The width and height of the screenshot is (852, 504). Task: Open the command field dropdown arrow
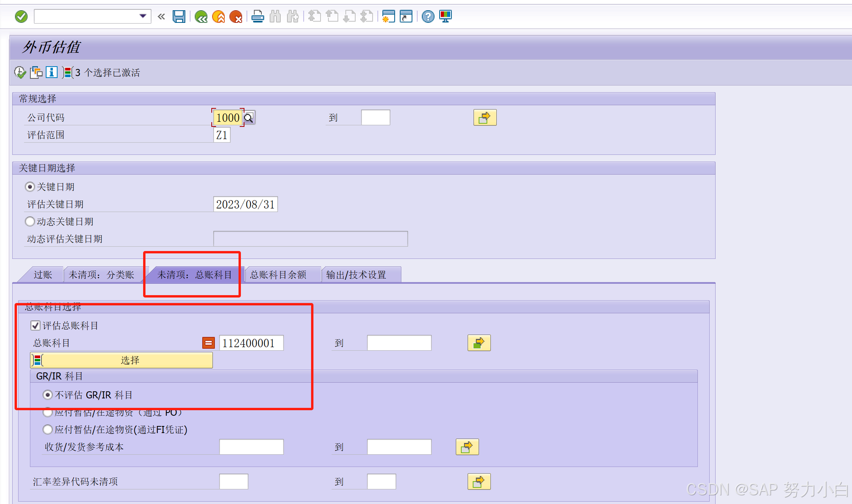[x=143, y=16]
